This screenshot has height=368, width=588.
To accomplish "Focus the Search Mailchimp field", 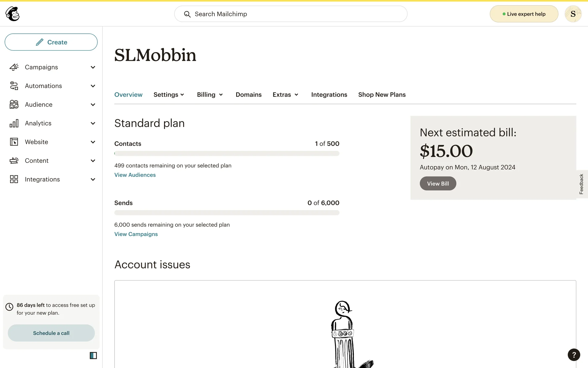I will click(291, 14).
